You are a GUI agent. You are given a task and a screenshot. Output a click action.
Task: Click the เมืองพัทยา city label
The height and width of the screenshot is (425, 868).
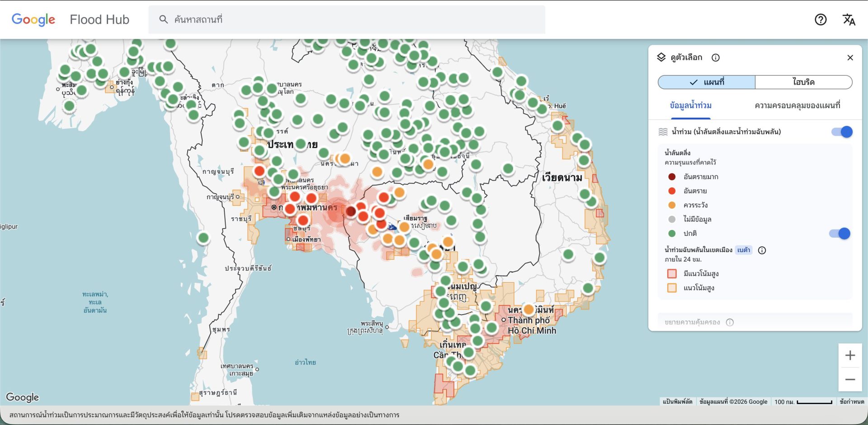(307, 239)
